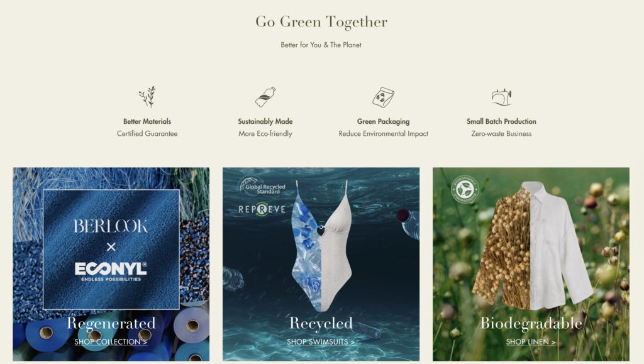The width and height of the screenshot is (644, 364).
Task: Open the Shop Collection link
Action: [x=111, y=342]
